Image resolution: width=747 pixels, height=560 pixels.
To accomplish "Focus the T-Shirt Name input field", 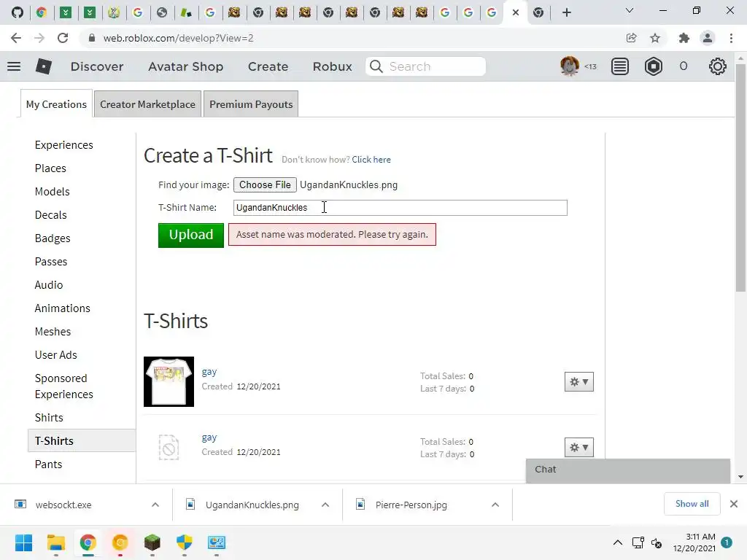I will [400, 208].
